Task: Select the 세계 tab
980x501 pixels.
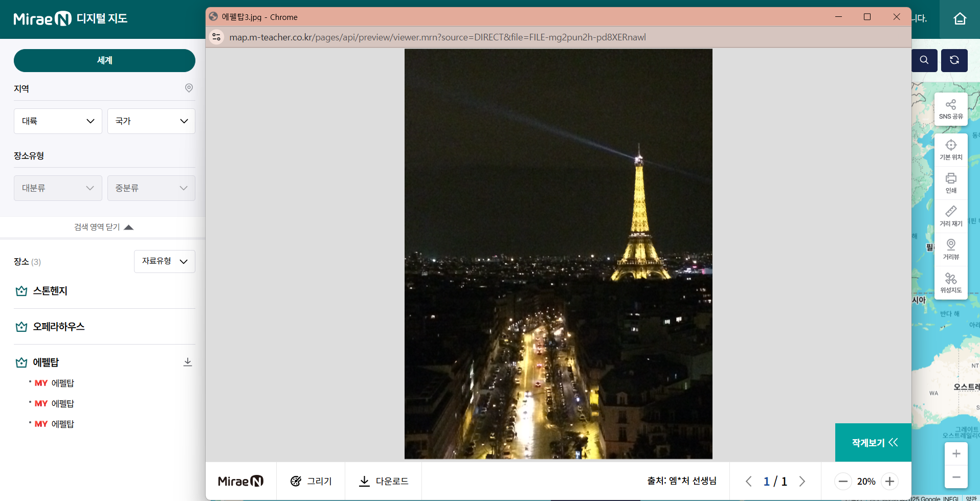Action: pyautogui.click(x=104, y=60)
